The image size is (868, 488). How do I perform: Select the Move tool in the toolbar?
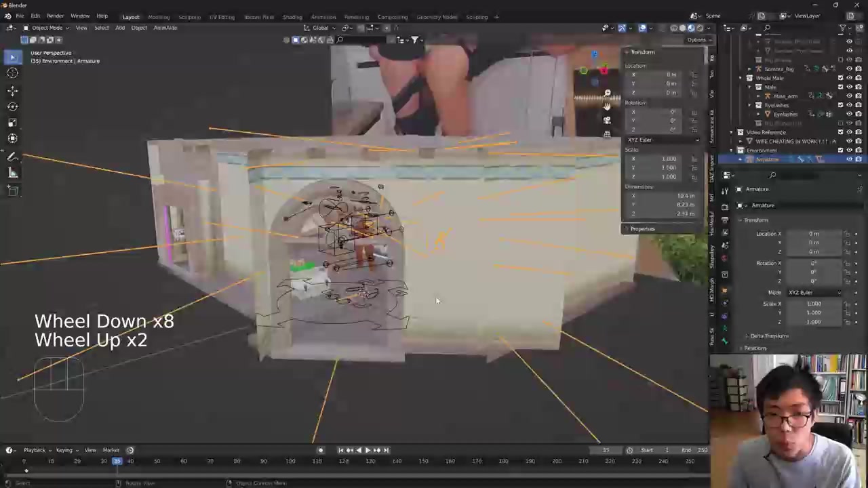click(12, 90)
